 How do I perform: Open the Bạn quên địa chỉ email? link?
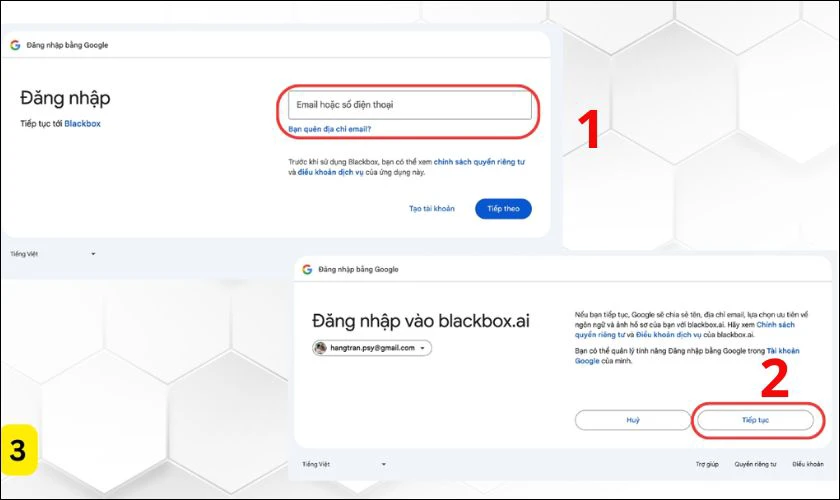pyautogui.click(x=329, y=129)
